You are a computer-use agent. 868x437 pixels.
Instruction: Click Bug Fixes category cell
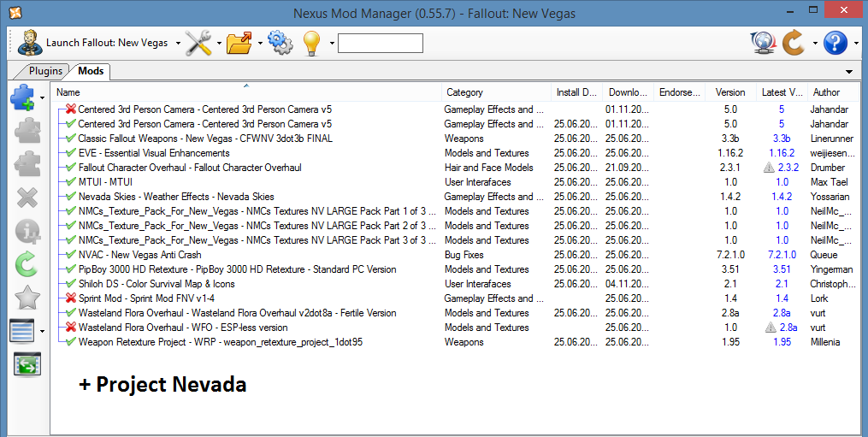click(464, 255)
